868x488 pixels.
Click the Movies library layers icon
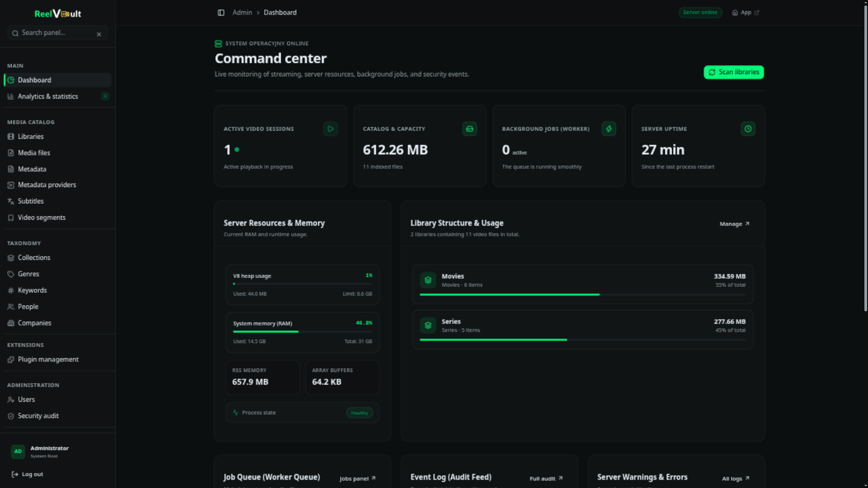(428, 280)
